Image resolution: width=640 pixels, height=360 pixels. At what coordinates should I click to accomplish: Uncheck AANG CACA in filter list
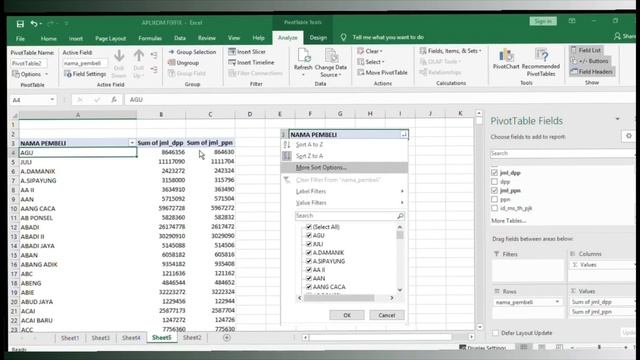click(309, 287)
